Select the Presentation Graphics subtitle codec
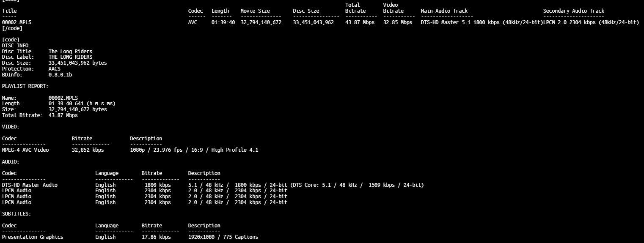644x243 pixels. click(x=33, y=237)
